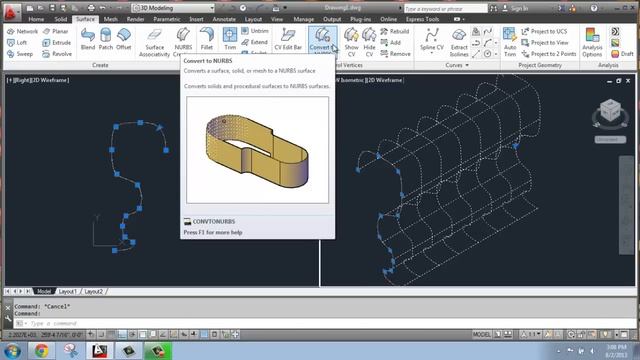Select the Model tab
640x360 pixels.
coord(44,291)
